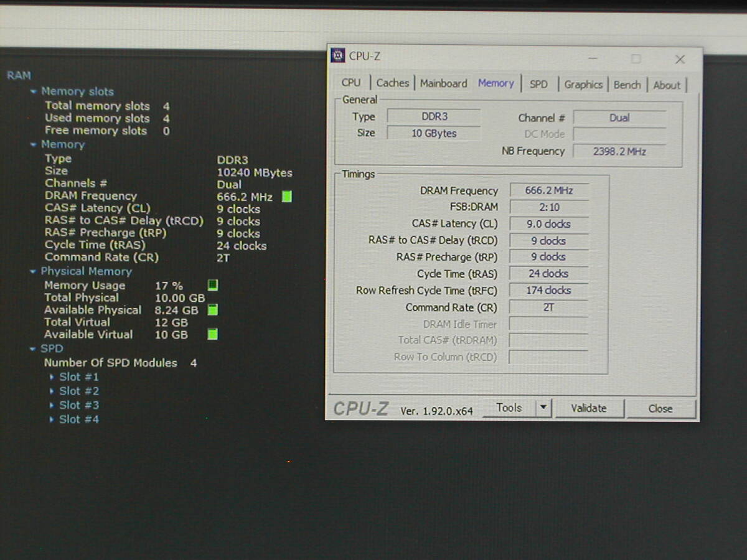Show the Bench tab
Screen dimensions: 747x560
[627, 85]
